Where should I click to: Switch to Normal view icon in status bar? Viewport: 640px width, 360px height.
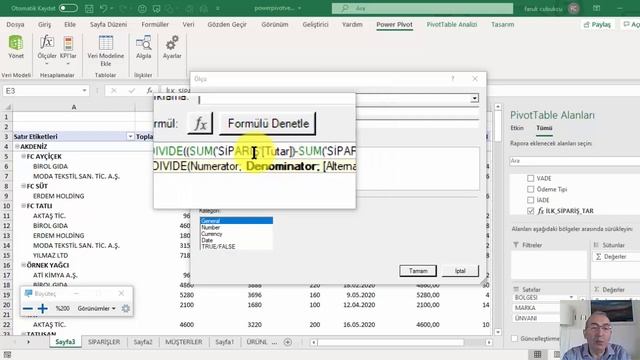[538, 354]
